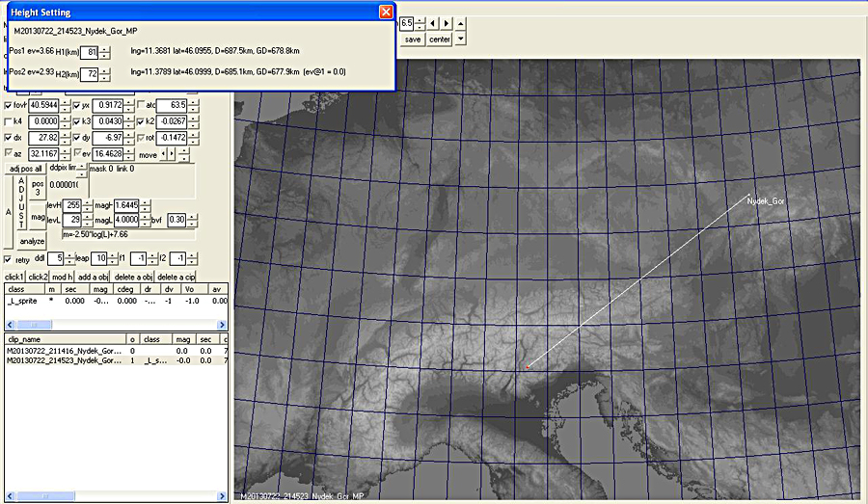Click the tall A button

[x=9, y=212]
